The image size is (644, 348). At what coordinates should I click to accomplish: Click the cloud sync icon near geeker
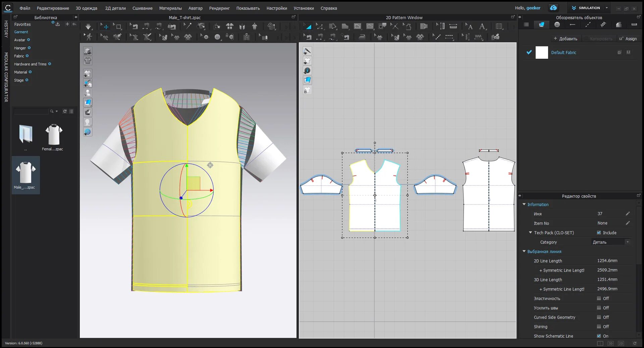tap(553, 8)
